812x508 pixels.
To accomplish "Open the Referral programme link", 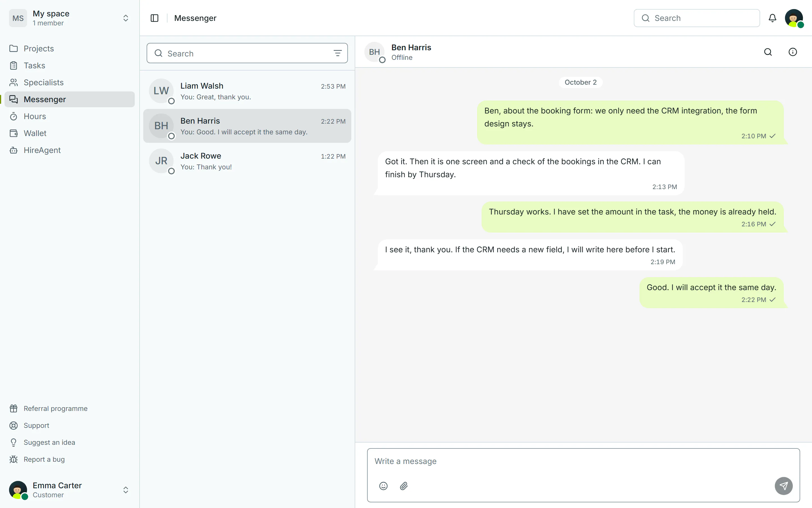I will pos(70,409).
